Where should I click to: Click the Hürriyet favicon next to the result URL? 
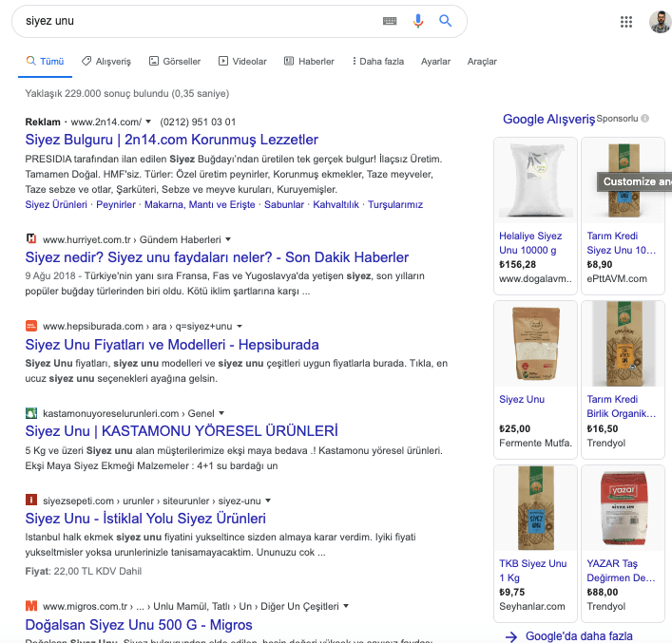coord(30,238)
